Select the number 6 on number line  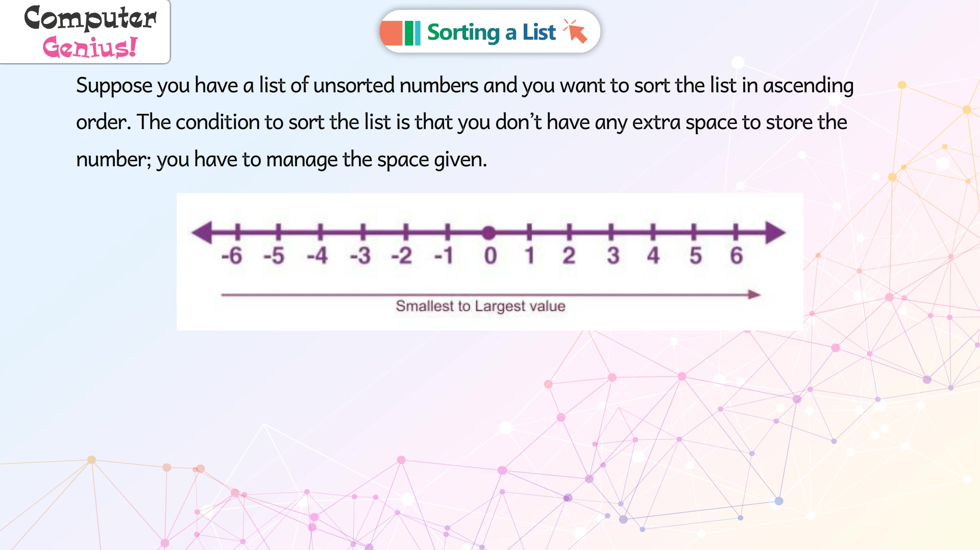(x=736, y=256)
